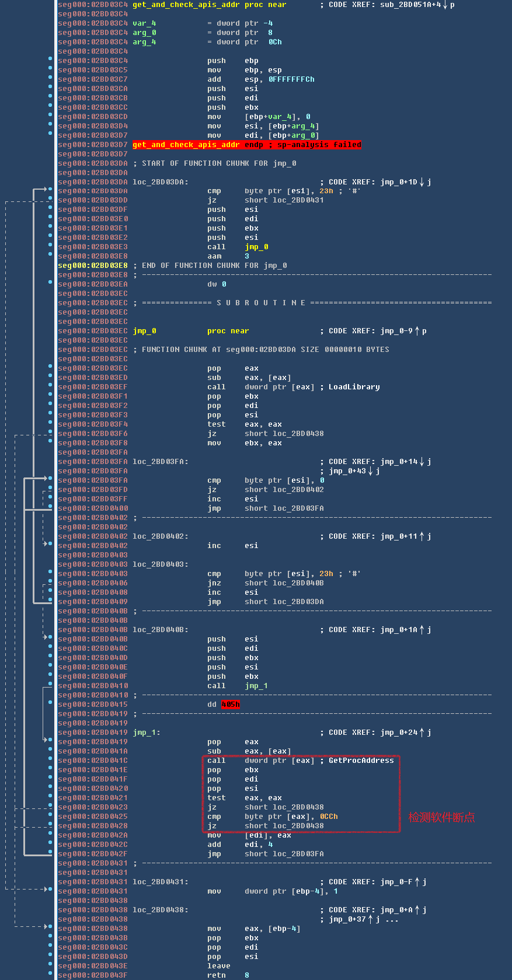512x980 pixels.
Task: Click breakpoint dot on LoadLibrary call line
Action: [50, 386]
